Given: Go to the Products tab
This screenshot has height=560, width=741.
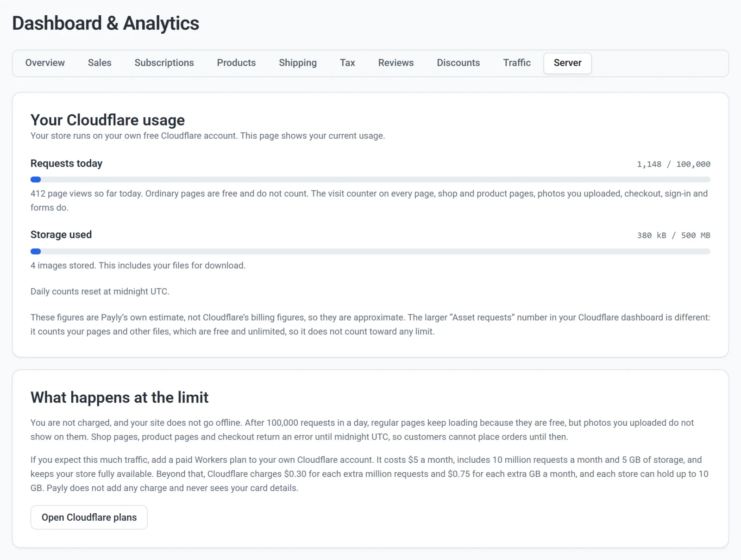Looking at the screenshot, I should tap(236, 63).
